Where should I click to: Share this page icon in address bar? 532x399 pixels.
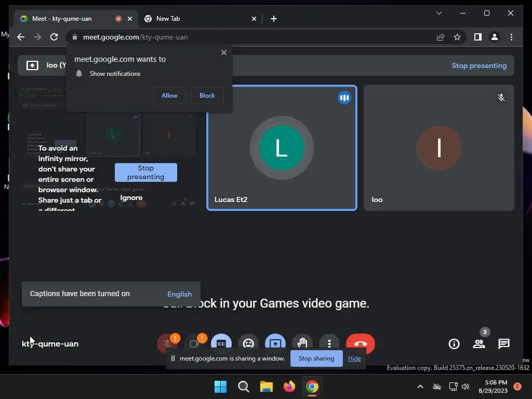pos(441,37)
